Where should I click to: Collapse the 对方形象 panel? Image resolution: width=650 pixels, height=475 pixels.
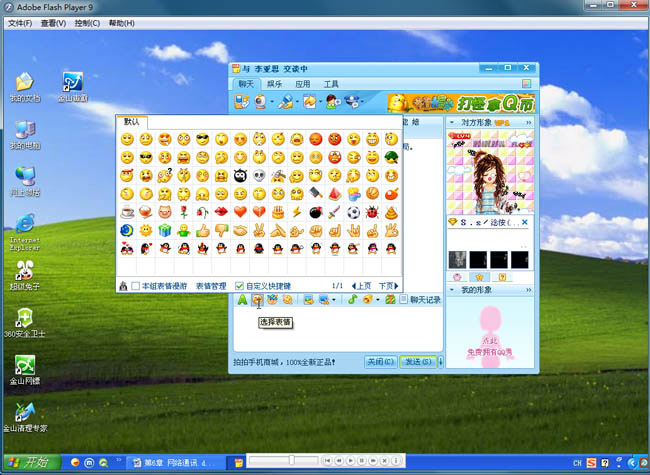(x=452, y=123)
